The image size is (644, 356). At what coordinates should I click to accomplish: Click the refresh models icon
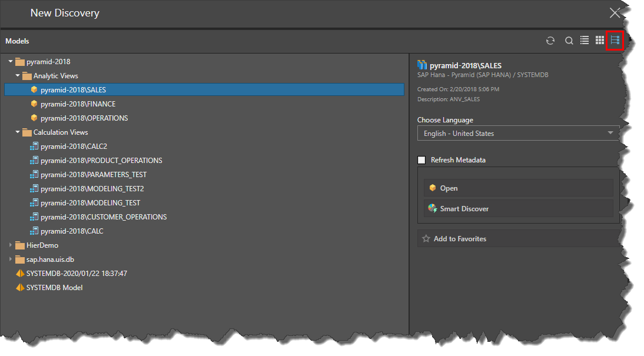tap(550, 41)
